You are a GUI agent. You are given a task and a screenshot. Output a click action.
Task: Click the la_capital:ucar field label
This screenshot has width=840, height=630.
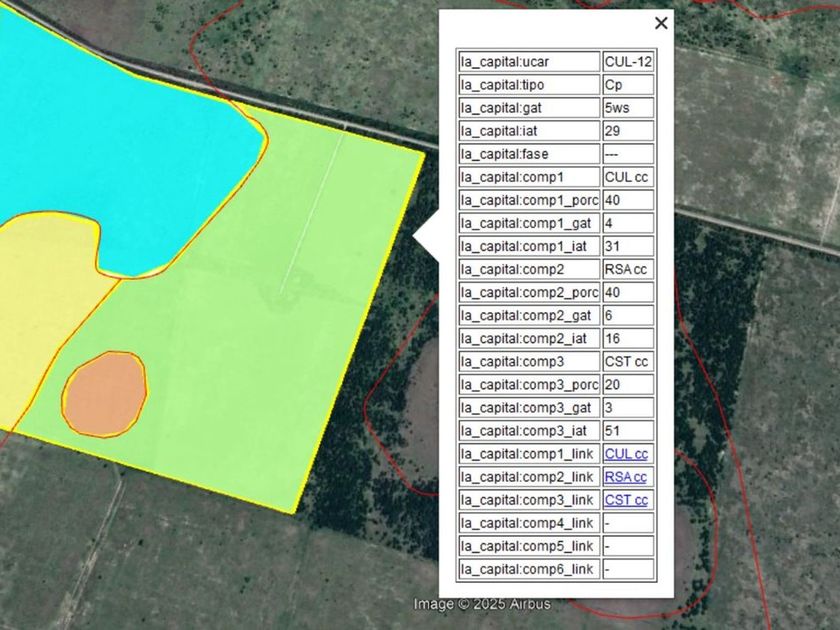[x=528, y=62]
